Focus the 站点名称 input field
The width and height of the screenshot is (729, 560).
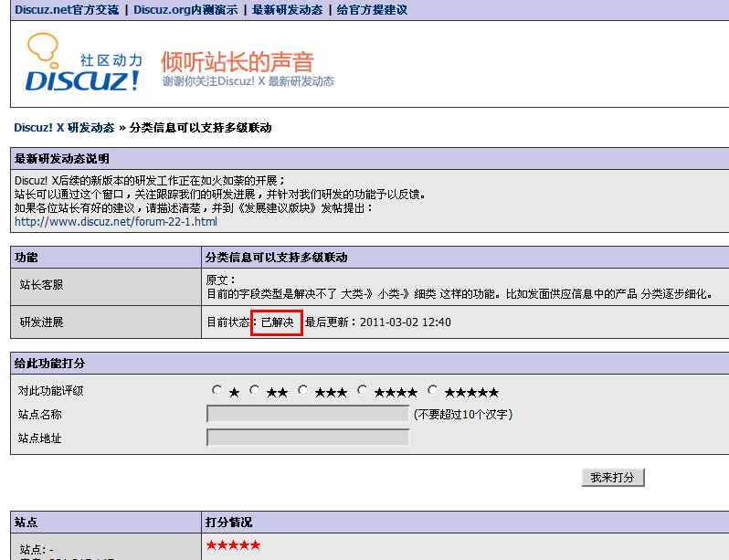point(308,414)
